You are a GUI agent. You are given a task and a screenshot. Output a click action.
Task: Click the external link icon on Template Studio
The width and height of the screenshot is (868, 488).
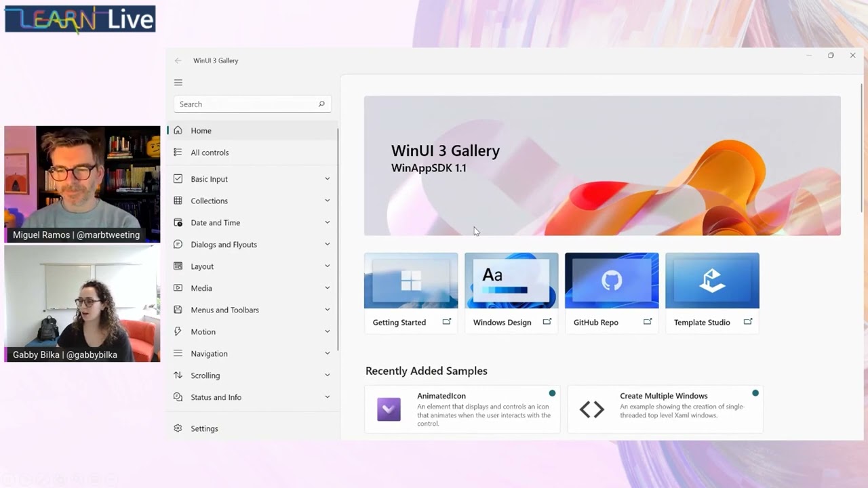coord(748,322)
